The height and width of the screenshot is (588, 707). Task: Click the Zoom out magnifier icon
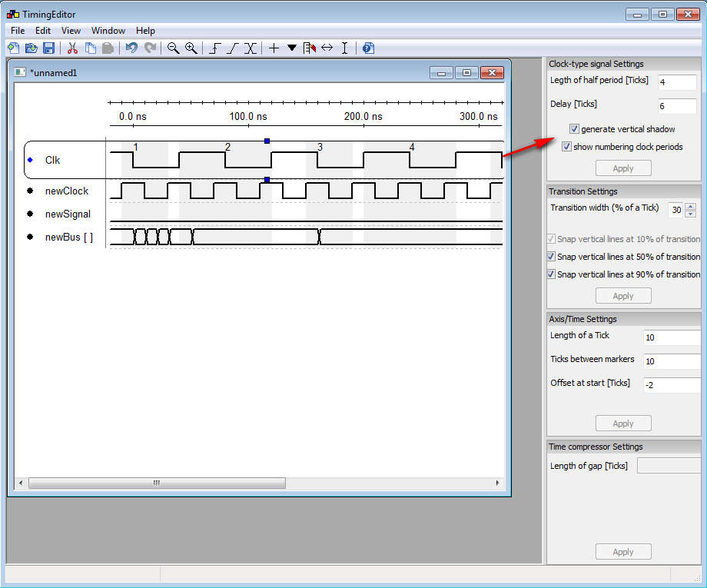[x=173, y=48]
